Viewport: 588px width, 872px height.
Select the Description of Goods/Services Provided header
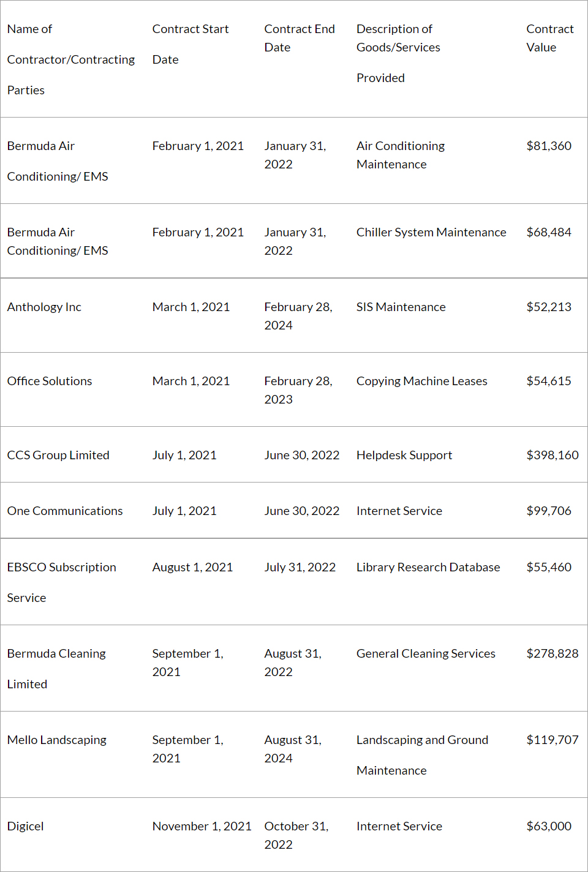pyautogui.click(x=398, y=53)
